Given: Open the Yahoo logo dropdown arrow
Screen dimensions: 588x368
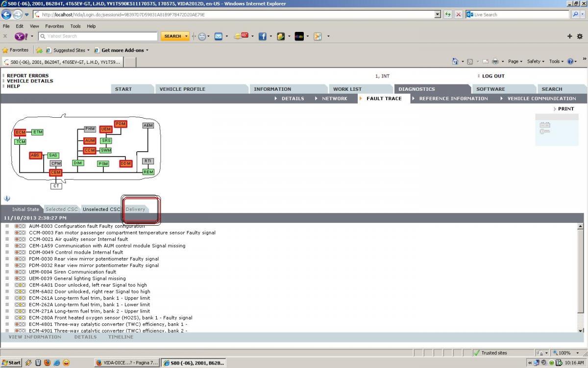Looking at the screenshot, I should click(x=32, y=36).
